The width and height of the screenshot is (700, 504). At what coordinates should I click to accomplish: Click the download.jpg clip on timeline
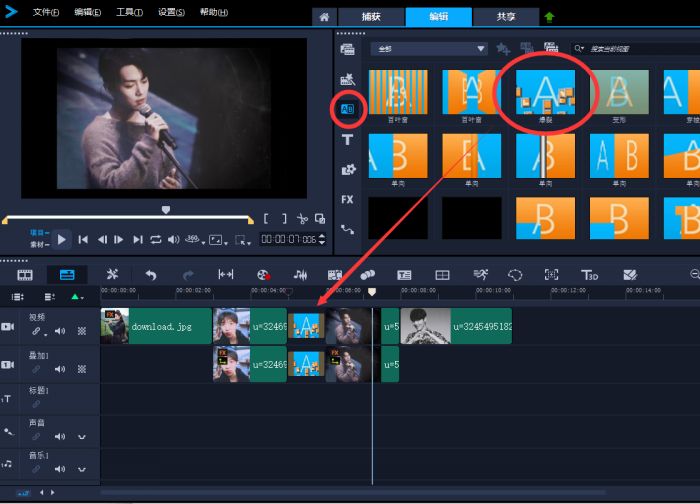point(158,326)
